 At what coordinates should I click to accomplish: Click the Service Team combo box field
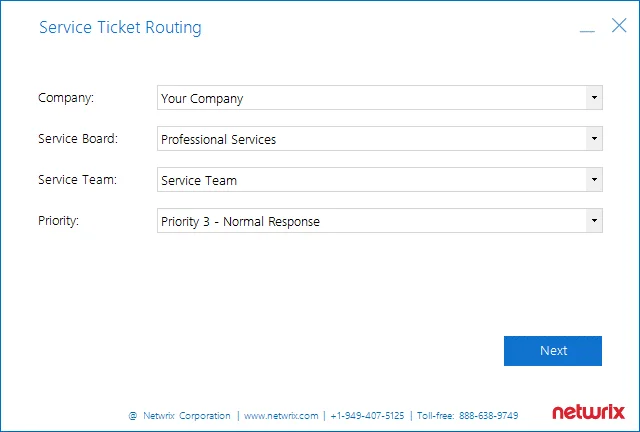[x=380, y=179]
